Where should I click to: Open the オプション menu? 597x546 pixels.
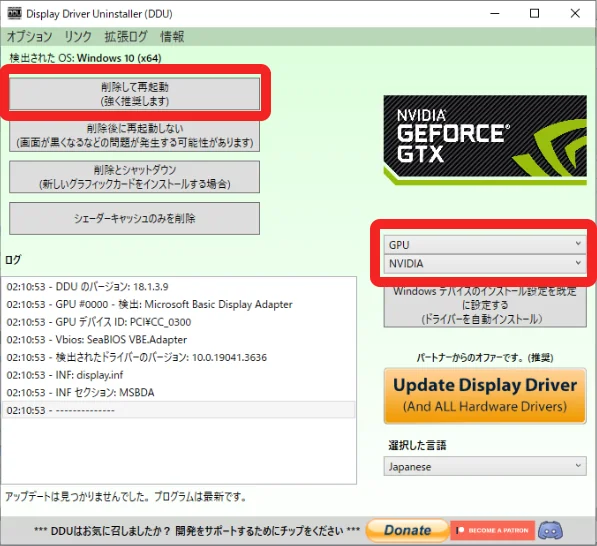pyautogui.click(x=29, y=37)
